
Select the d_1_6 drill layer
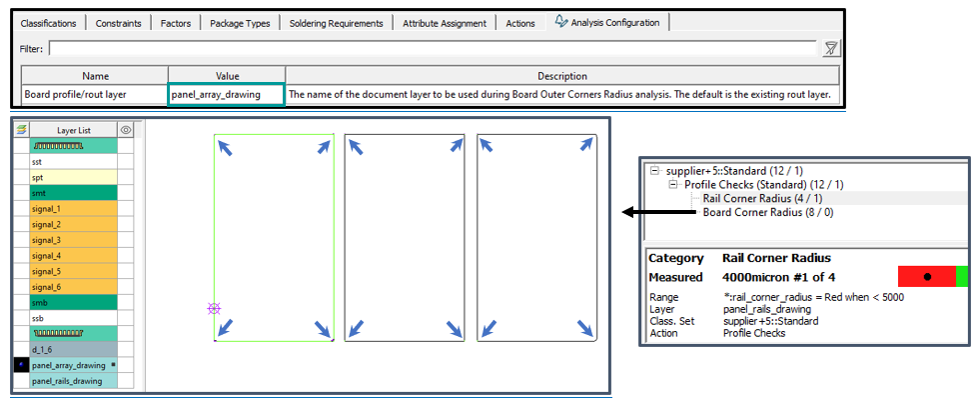pos(73,349)
